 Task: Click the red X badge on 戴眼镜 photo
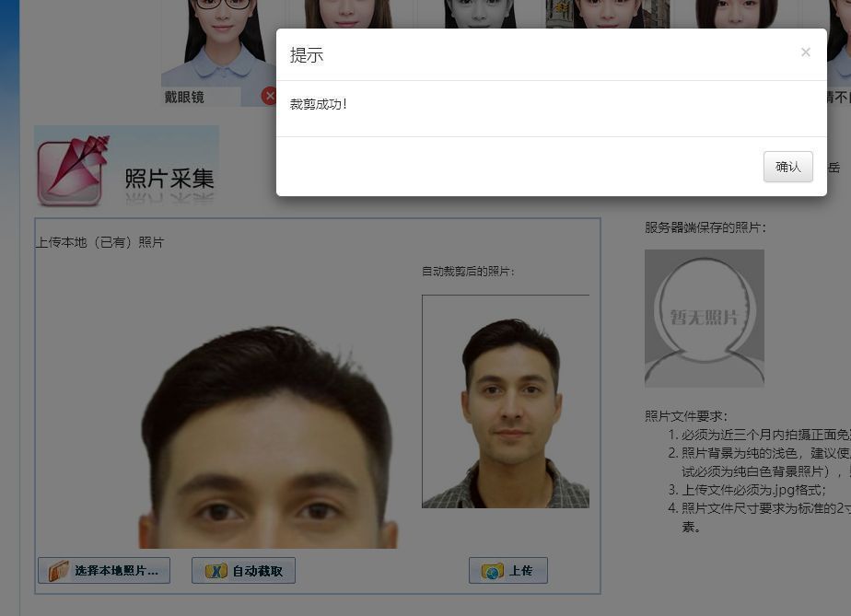pyautogui.click(x=268, y=95)
